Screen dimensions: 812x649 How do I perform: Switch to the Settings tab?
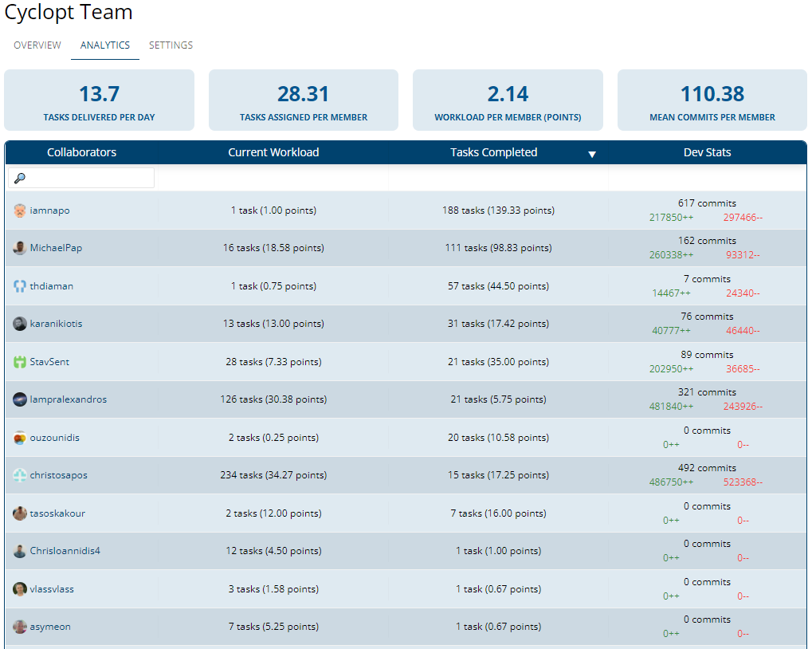click(x=171, y=45)
